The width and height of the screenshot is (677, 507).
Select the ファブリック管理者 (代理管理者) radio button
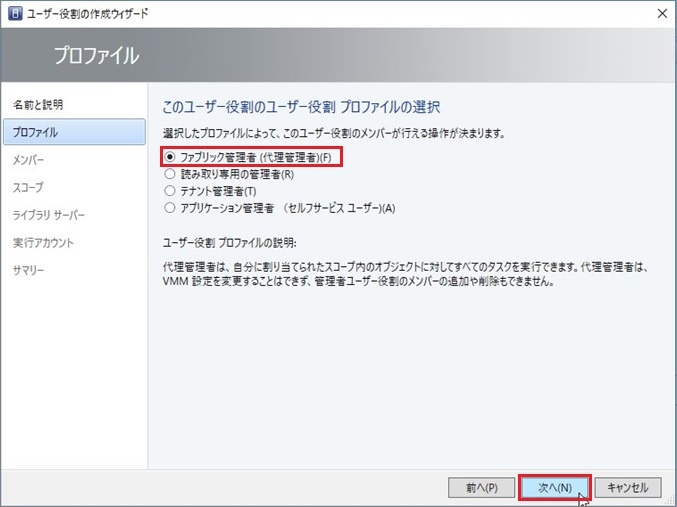click(x=170, y=157)
